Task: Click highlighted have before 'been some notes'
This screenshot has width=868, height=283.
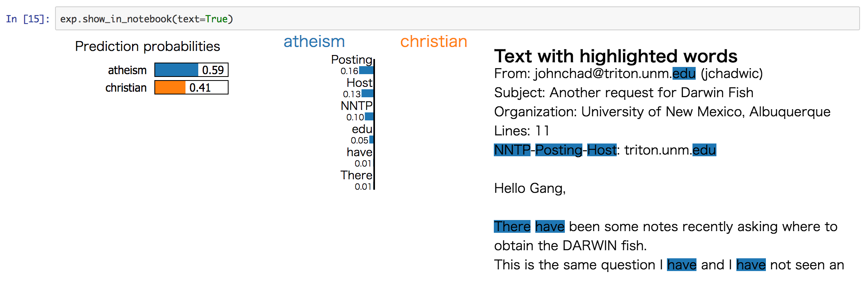Action: tap(550, 226)
